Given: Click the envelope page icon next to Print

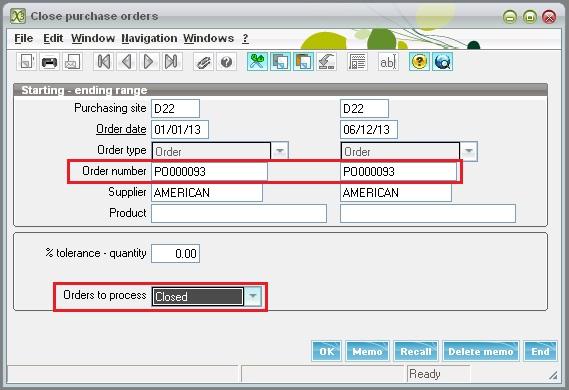Looking at the screenshot, I should 72,62.
